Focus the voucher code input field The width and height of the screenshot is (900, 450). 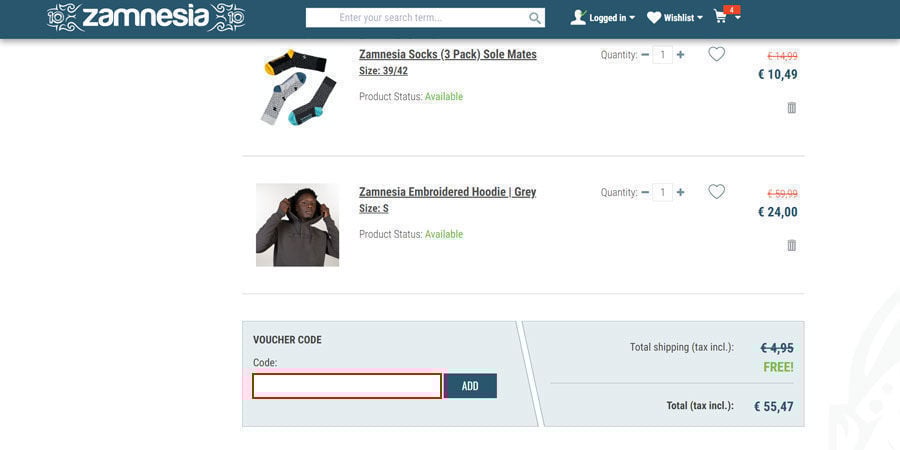point(347,386)
